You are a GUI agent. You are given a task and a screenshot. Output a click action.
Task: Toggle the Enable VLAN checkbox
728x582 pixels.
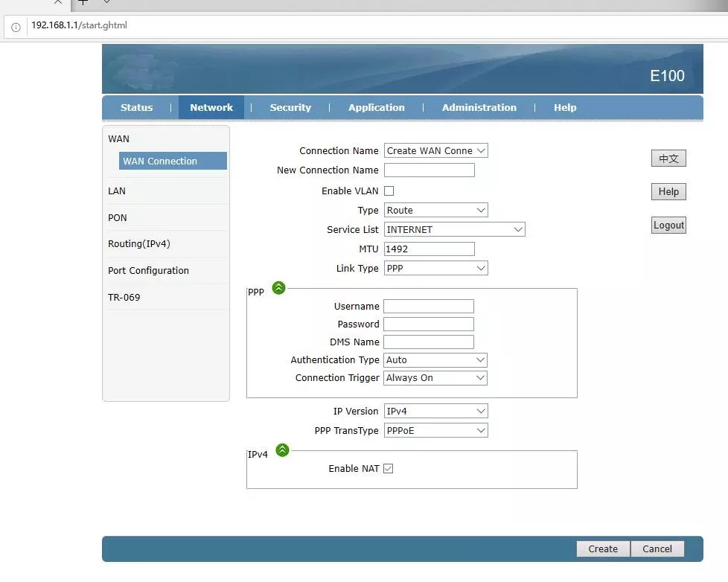pyautogui.click(x=389, y=191)
